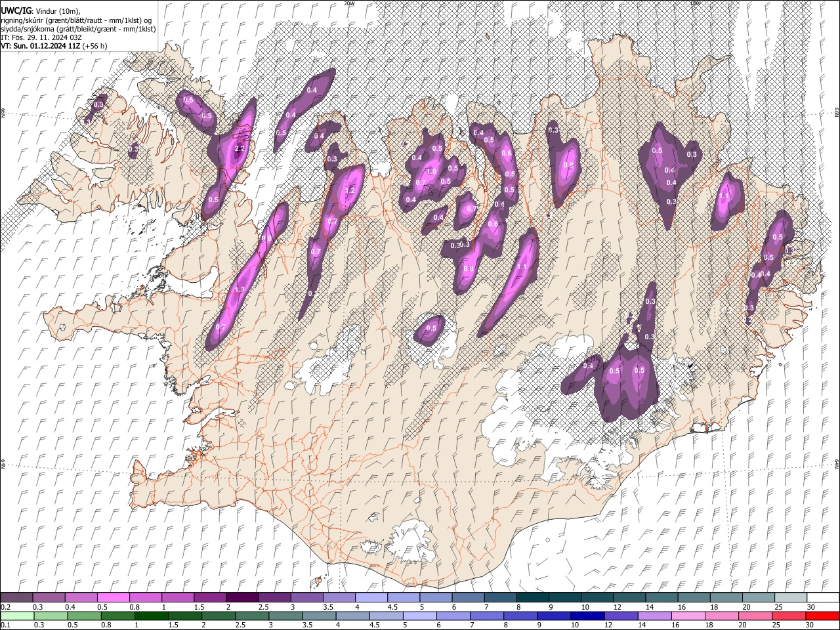The width and height of the screenshot is (840, 630).
Task: Click the 'slydda/snjókoma' legend description line
Action: tap(78, 29)
